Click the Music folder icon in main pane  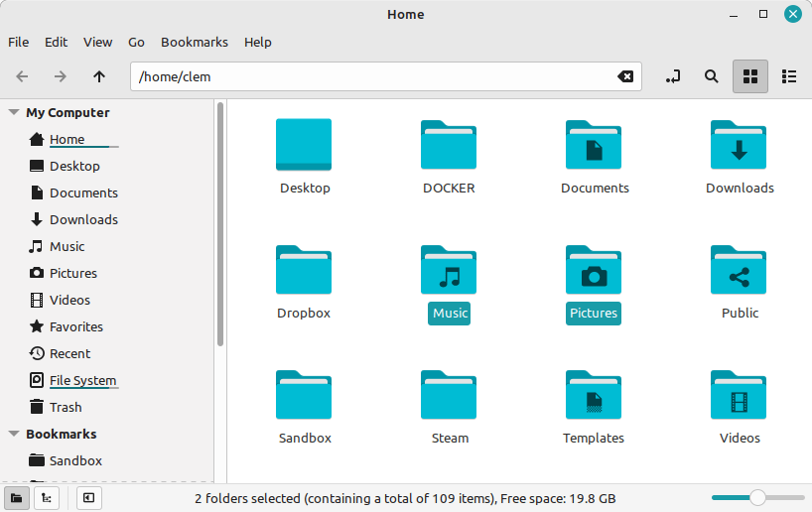pyautogui.click(x=449, y=270)
